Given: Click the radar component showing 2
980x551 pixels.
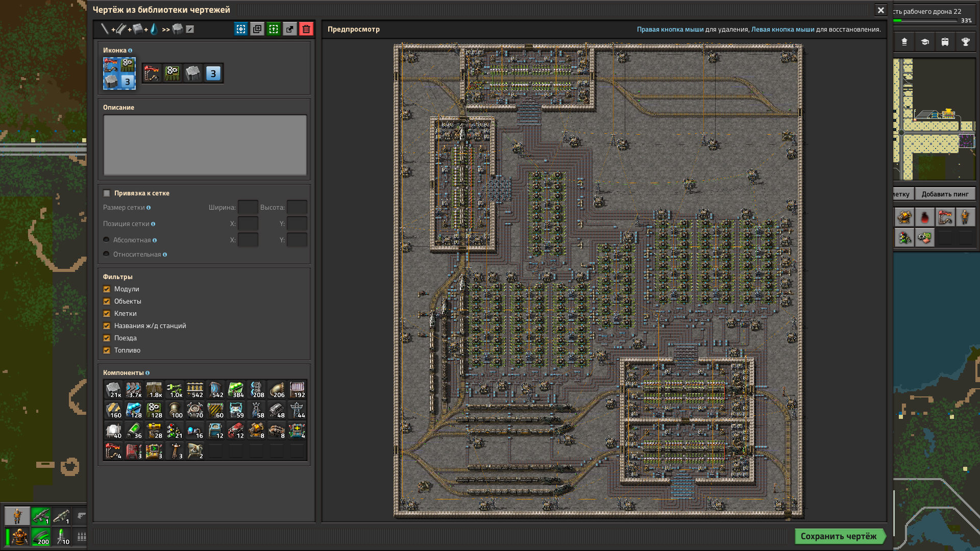Looking at the screenshot, I should click(x=195, y=451).
